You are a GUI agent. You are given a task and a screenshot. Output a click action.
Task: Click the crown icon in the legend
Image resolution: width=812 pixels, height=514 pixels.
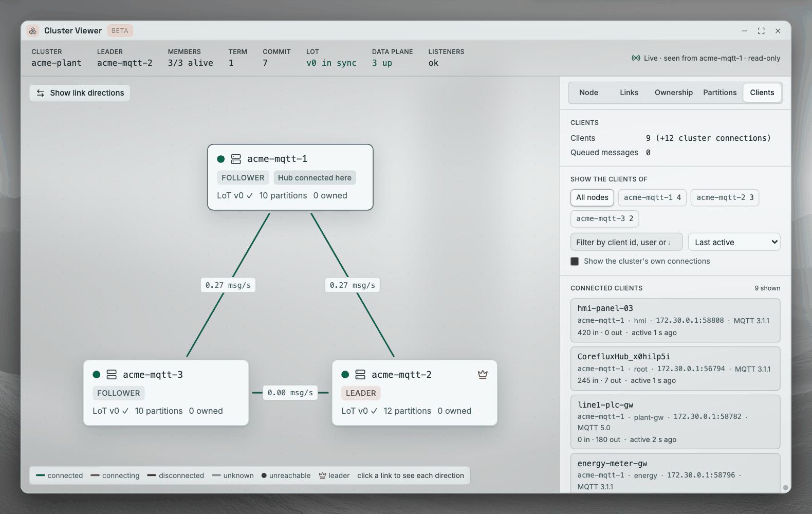322,475
